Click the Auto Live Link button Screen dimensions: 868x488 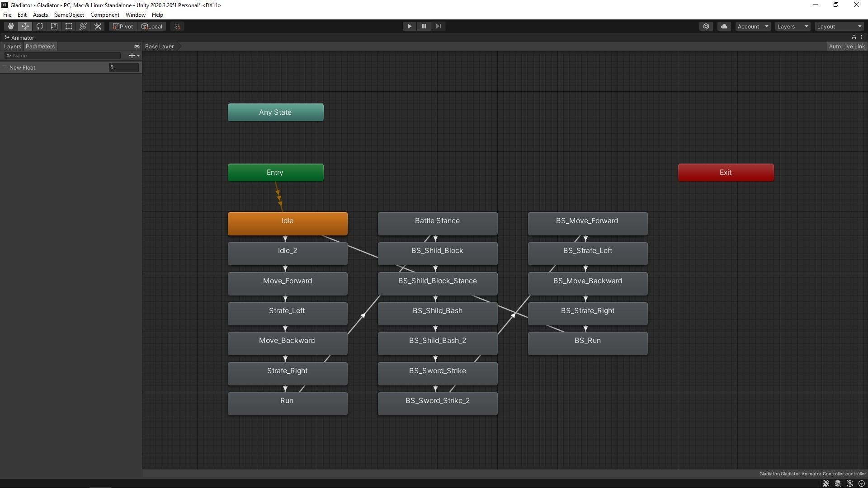846,47
